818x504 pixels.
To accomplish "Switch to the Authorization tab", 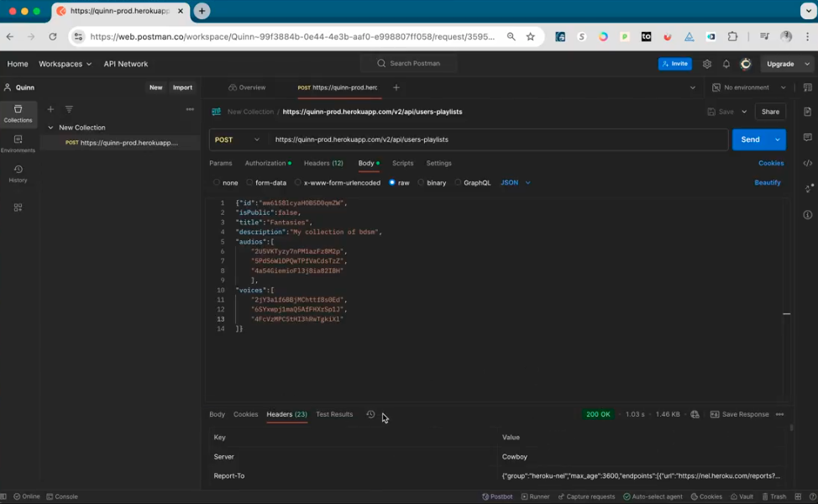I will (x=268, y=163).
